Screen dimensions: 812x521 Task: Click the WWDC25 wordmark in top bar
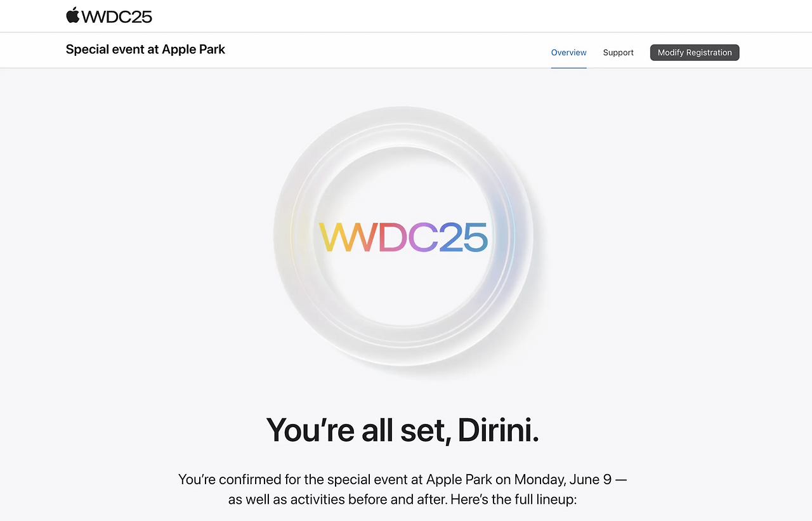pos(117,16)
